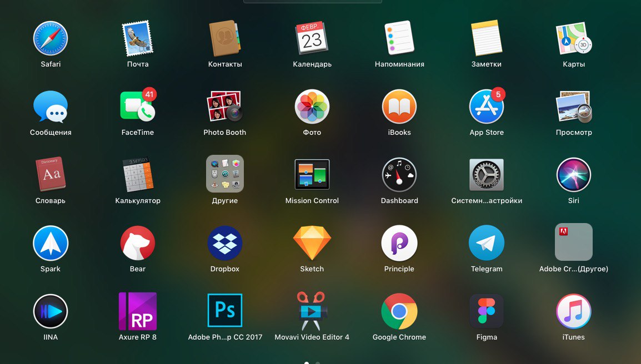Open the Сообщения messages app
641x364 pixels.
51,107
